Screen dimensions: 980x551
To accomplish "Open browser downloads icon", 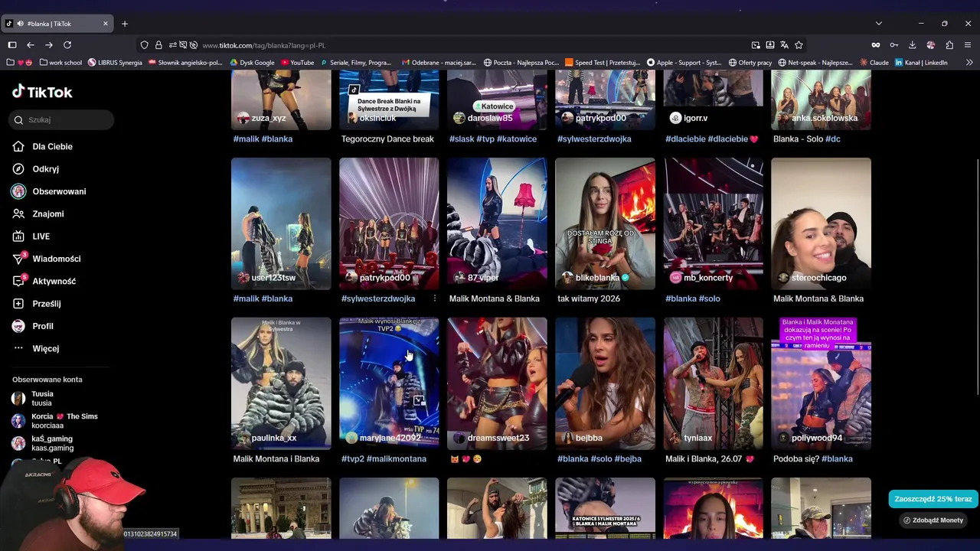I will point(912,45).
